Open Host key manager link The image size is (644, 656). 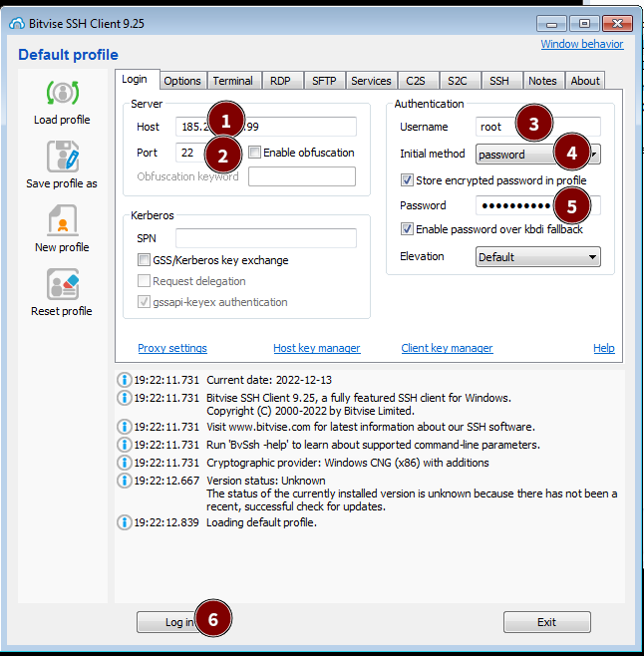coord(317,348)
